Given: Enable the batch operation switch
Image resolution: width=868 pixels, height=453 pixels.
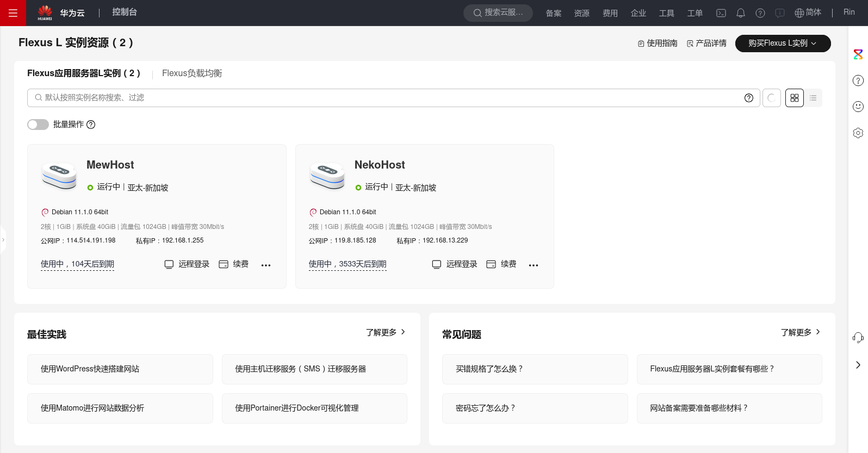Looking at the screenshot, I should tap(38, 125).
